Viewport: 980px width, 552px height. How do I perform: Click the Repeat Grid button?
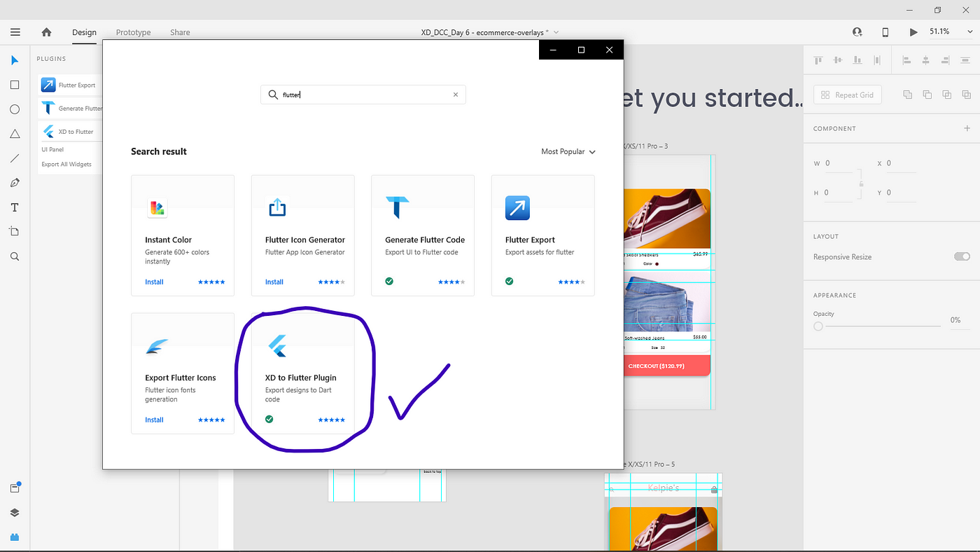[848, 95]
